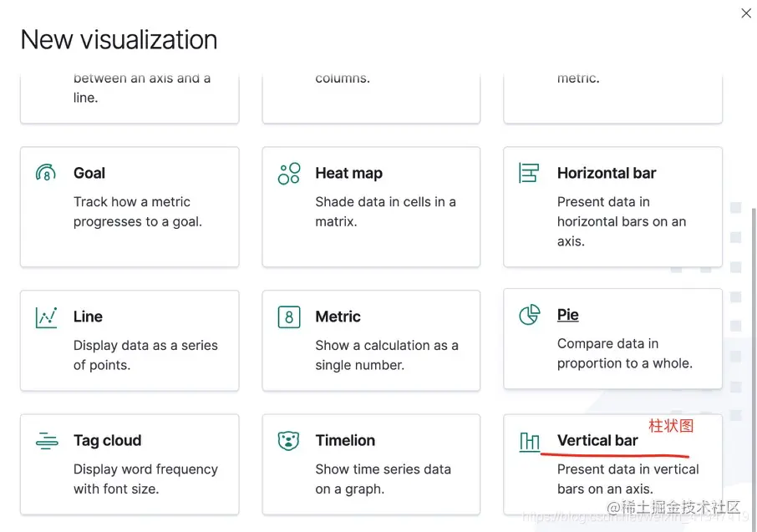
Task: Click the Vertical bar chart icon
Action: (x=530, y=441)
